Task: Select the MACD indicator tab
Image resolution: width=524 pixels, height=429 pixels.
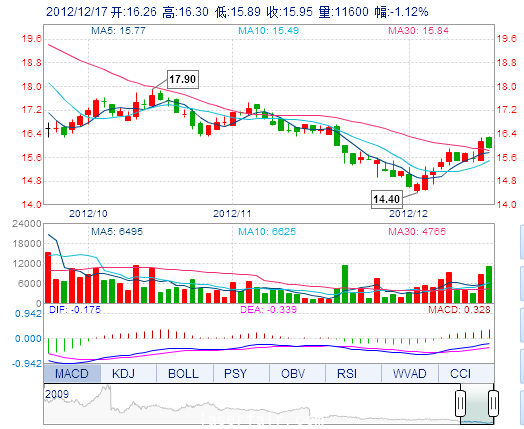Action: coord(72,373)
